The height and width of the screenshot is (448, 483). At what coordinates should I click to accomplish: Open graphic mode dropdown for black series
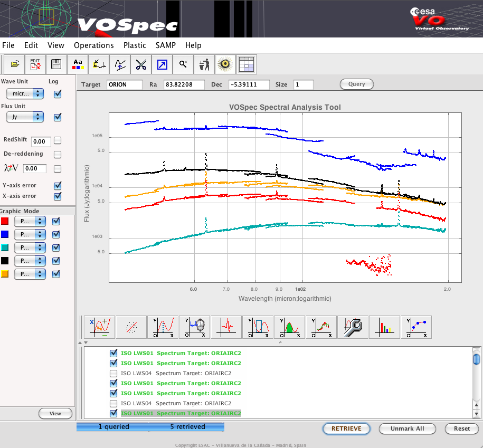pyautogui.click(x=30, y=261)
